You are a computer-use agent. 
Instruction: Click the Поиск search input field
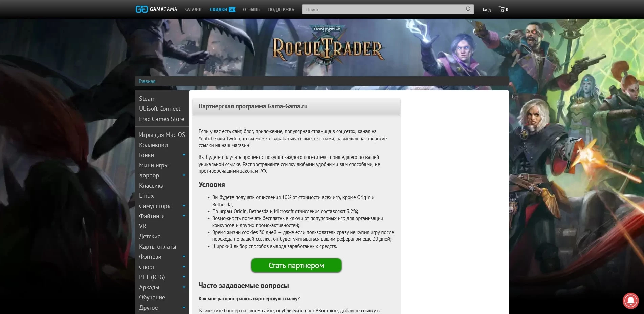coord(384,9)
